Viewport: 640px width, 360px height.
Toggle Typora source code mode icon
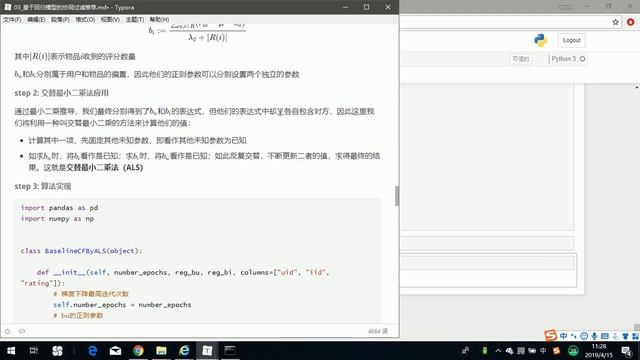tap(22, 331)
